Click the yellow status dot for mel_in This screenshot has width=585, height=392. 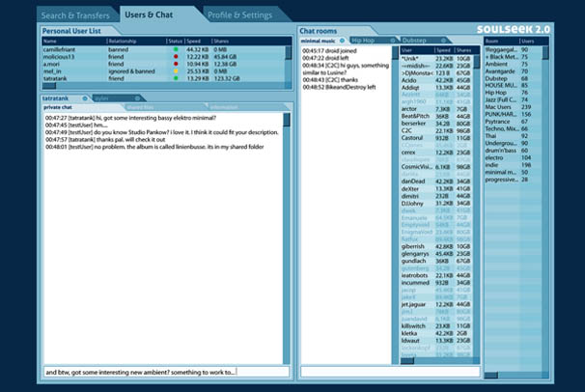[176, 70]
